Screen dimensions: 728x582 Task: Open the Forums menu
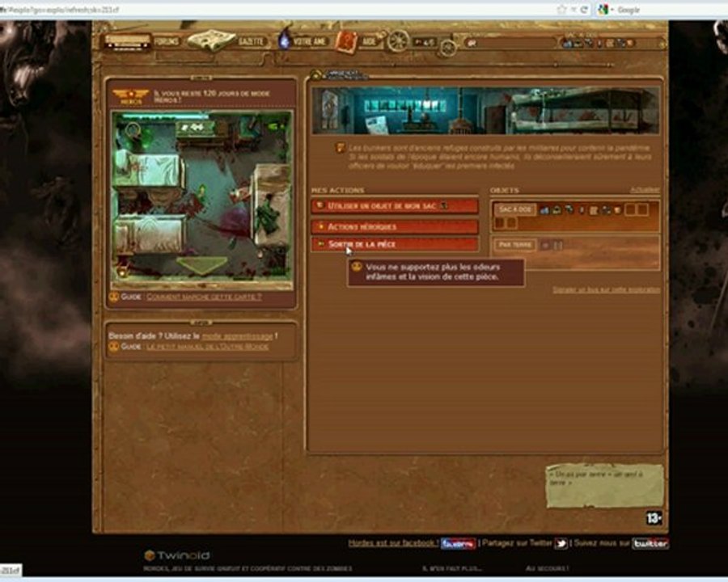click(166, 42)
